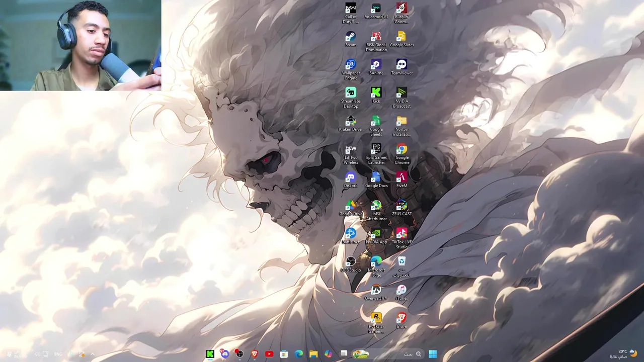Image resolution: width=644 pixels, height=362 pixels.
Task: Switch to Discord in the taskbar
Action: 225,354
